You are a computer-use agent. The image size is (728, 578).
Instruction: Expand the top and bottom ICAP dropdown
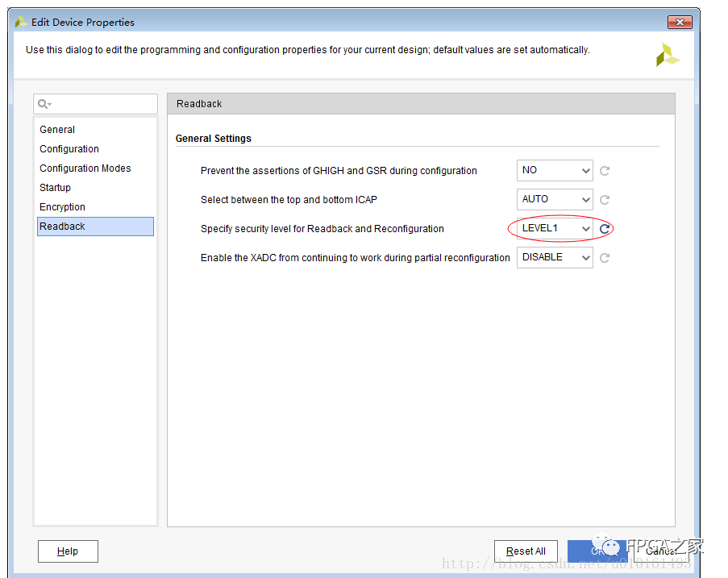point(555,200)
